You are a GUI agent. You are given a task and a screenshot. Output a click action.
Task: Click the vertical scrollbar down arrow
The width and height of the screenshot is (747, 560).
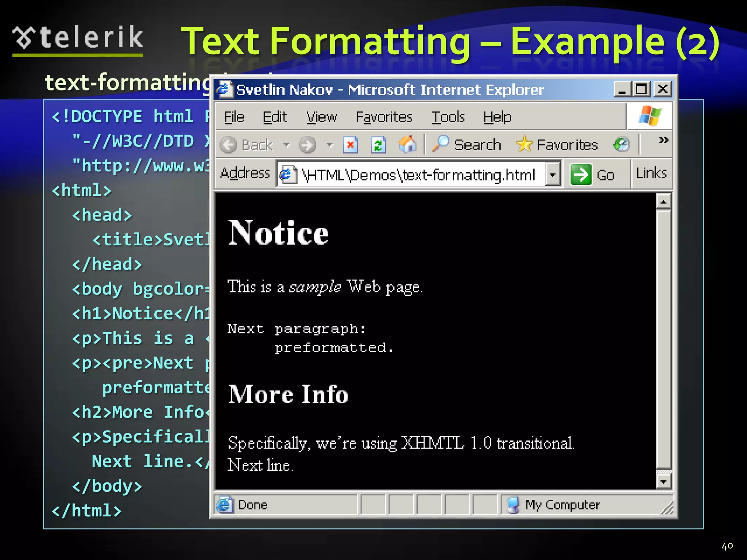[663, 482]
